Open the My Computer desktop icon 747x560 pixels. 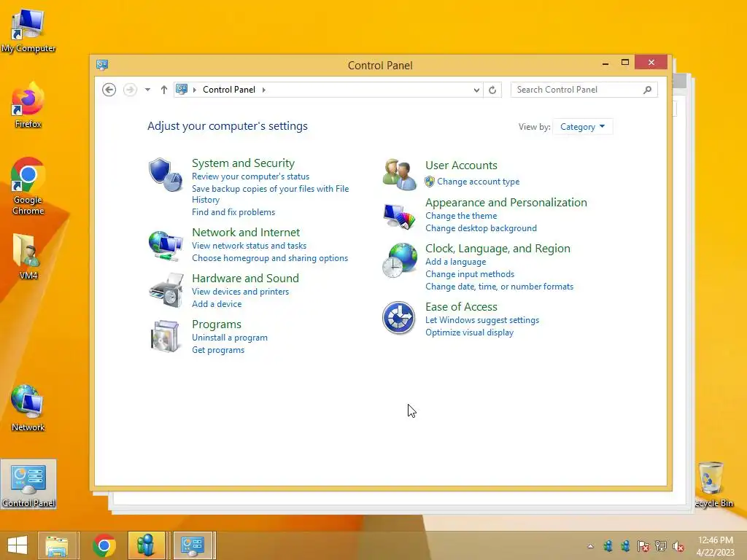[28, 31]
